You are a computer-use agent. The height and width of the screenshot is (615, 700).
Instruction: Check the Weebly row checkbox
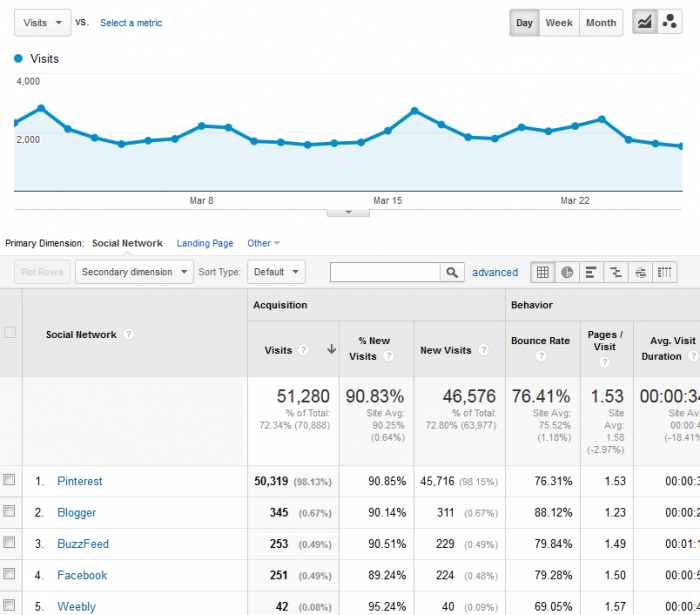[x=9, y=605]
